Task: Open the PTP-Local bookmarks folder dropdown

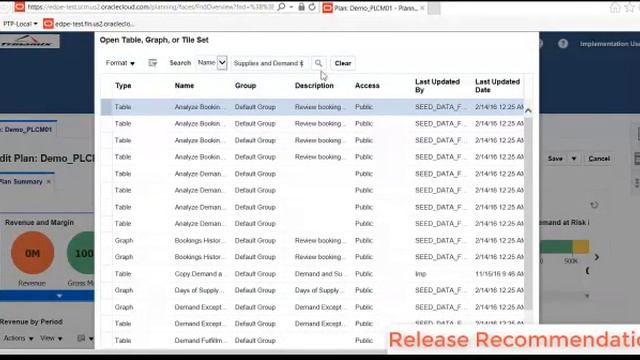Action: (20, 24)
